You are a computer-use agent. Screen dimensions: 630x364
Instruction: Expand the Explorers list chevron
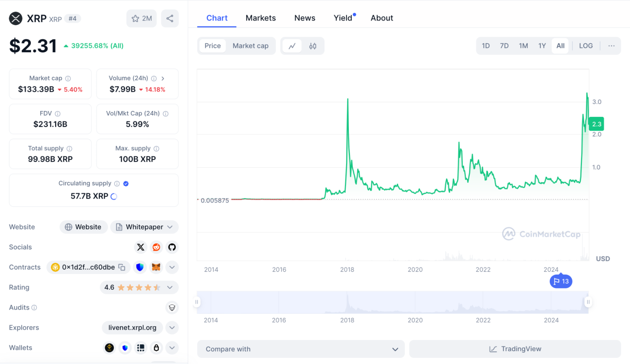[x=172, y=328]
